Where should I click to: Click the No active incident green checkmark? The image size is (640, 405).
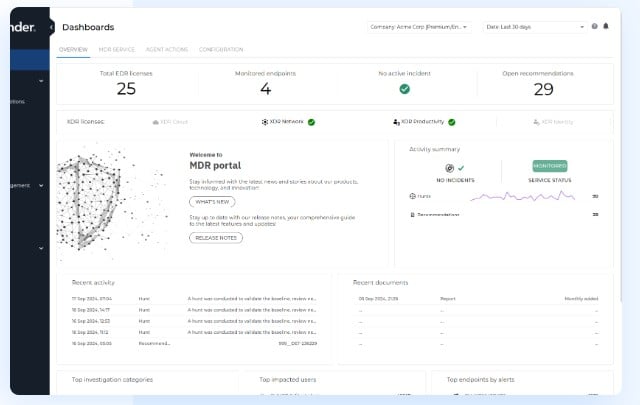[404, 89]
